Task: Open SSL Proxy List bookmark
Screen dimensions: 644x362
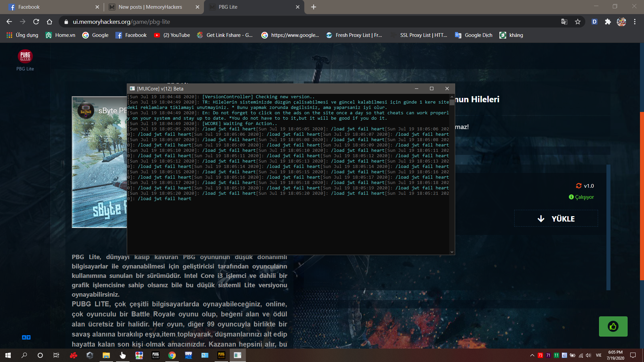Action: tap(419, 35)
